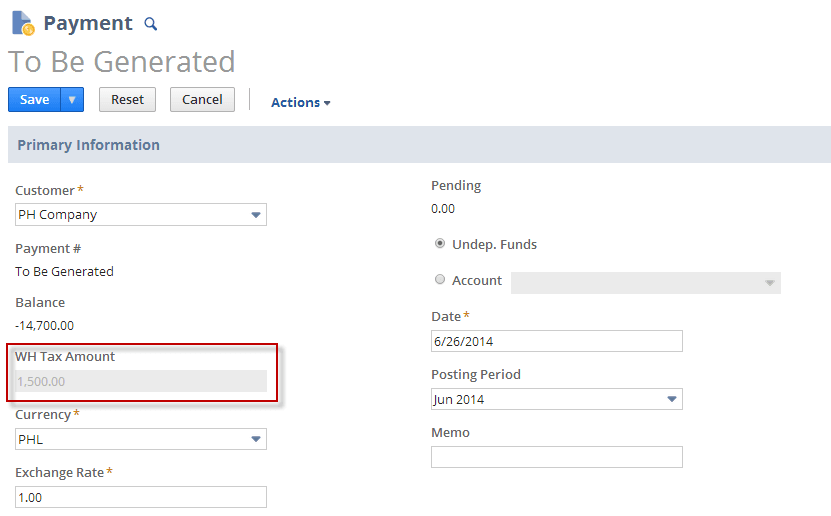Click the Posting Period label
This screenshot has height=516, width=831.
coord(476,375)
